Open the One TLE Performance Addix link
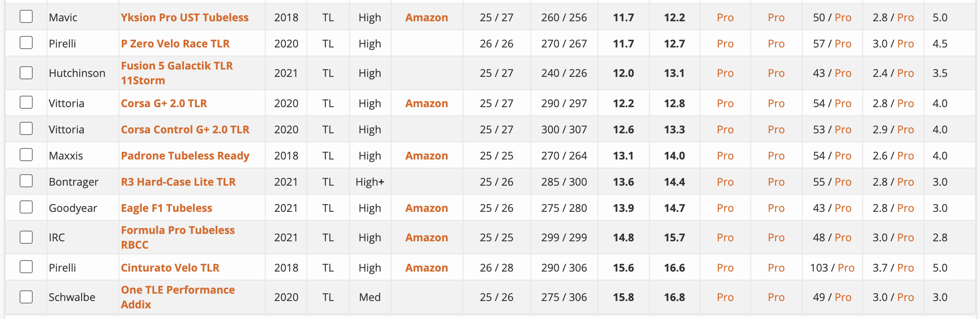This screenshot has width=980, height=319. (178, 297)
